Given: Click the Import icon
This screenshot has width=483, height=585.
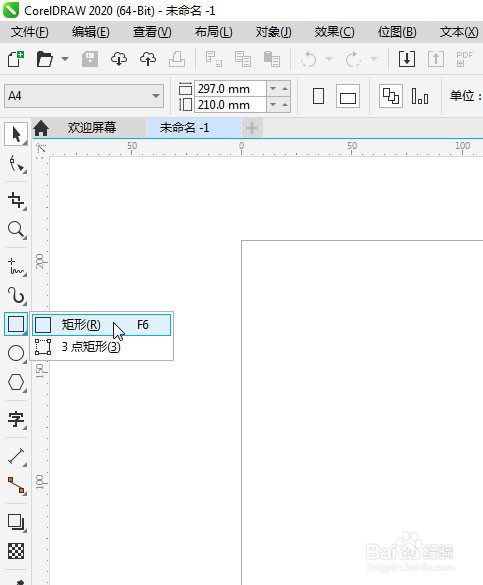Looking at the screenshot, I should point(407,59).
